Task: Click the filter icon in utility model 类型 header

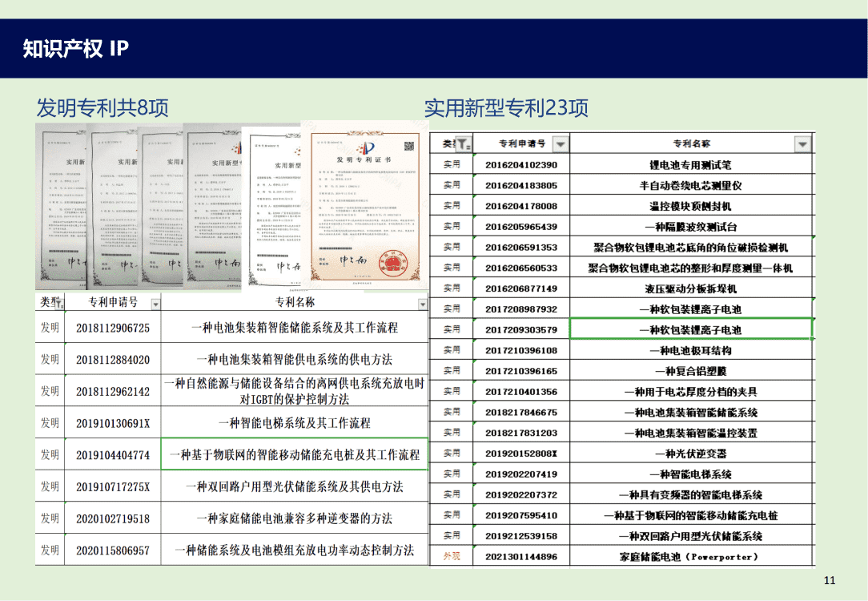Action: [x=463, y=144]
